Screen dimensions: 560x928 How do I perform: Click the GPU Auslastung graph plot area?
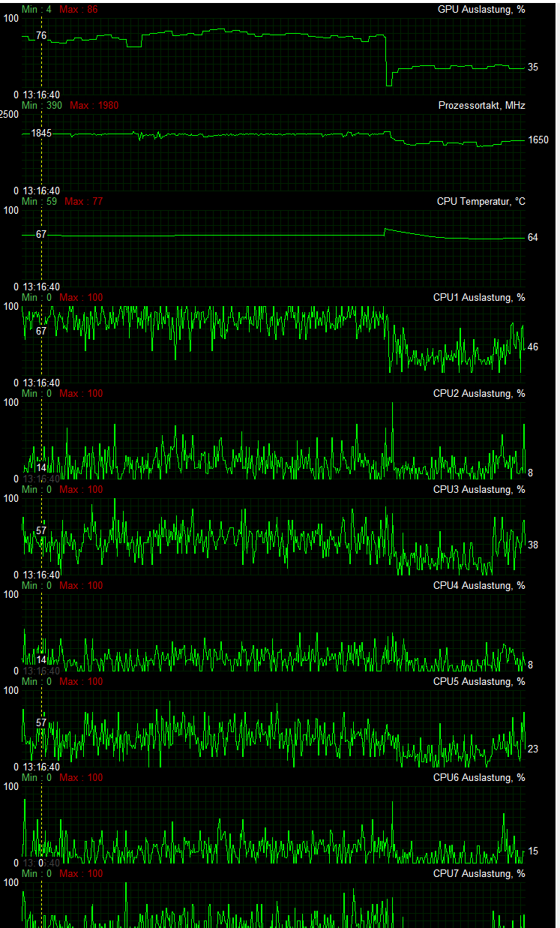[274, 56]
